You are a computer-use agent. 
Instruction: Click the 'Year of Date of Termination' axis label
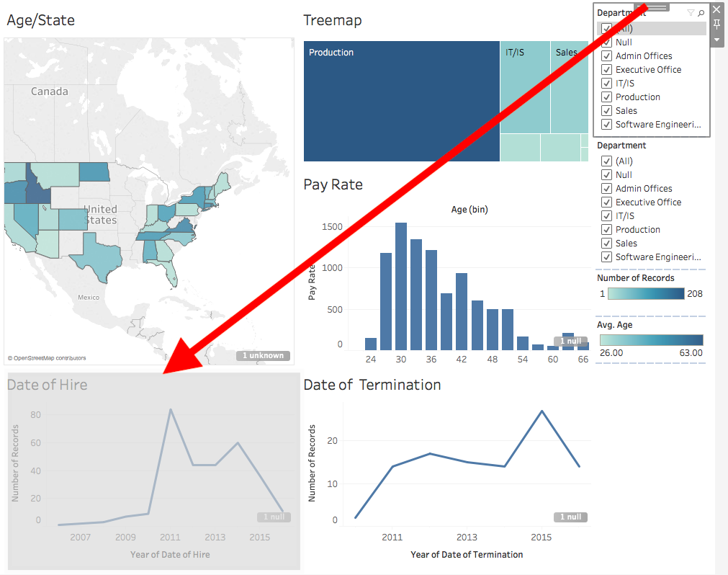(467, 555)
